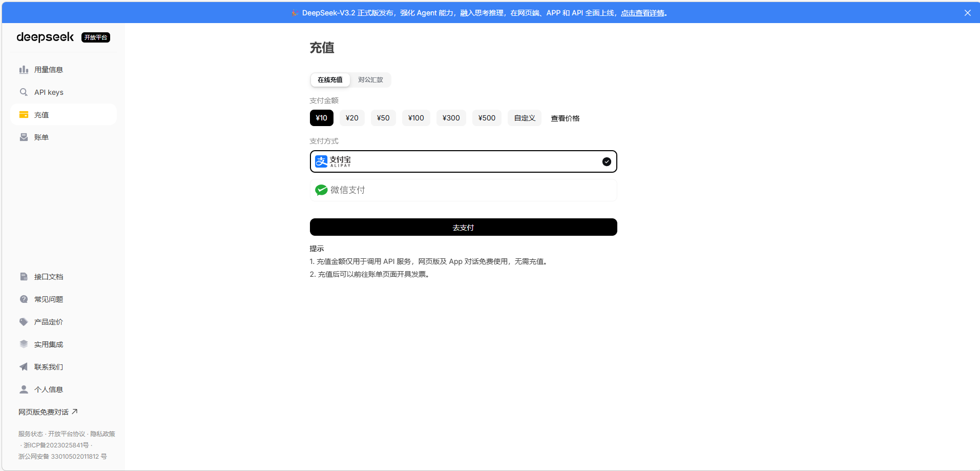Dismiss the blue announcement banner
This screenshot has width=980, height=471.
(x=967, y=13)
